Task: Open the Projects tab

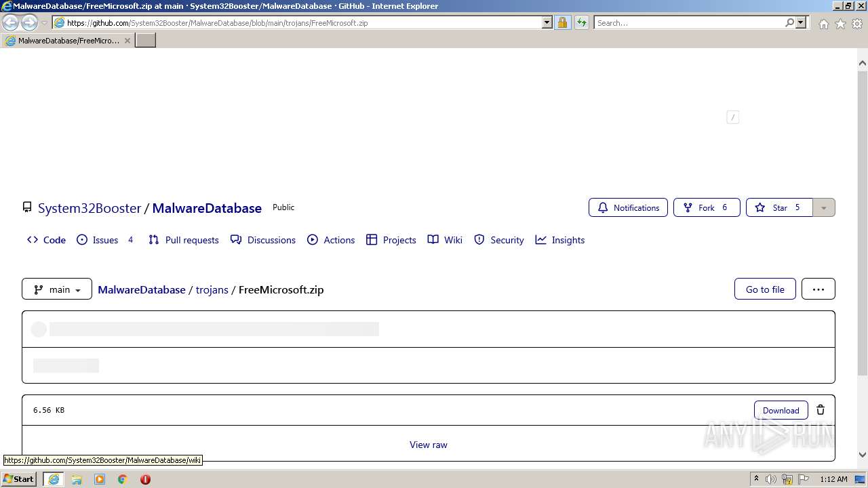Action: pos(391,240)
